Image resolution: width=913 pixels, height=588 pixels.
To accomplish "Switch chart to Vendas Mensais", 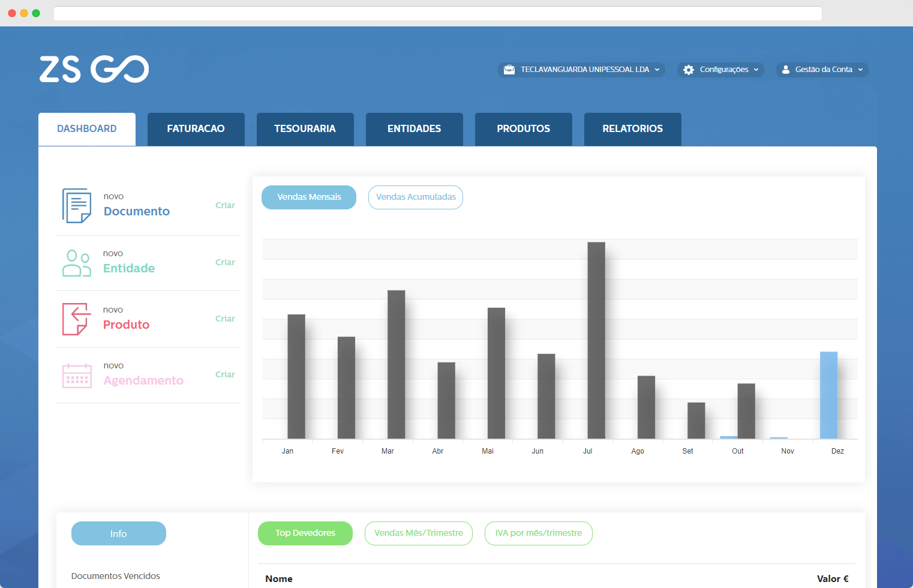I will click(309, 197).
